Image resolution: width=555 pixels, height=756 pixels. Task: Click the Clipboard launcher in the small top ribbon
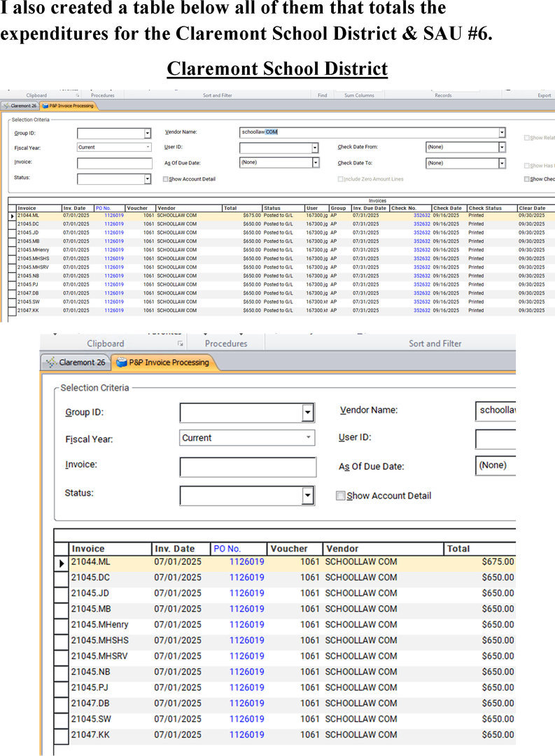(78, 95)
